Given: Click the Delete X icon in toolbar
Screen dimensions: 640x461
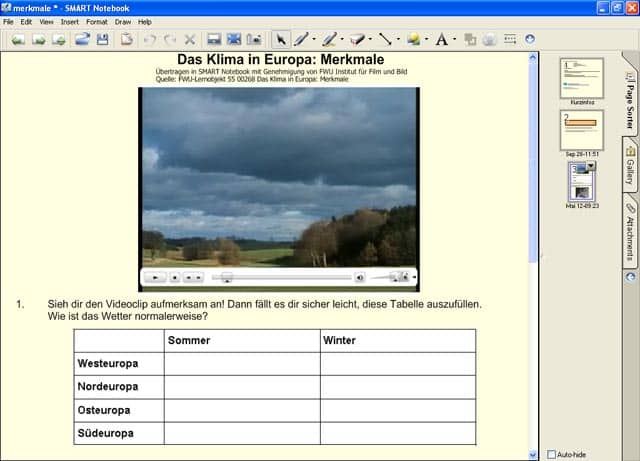Looking at the screenshot, I should pos(190,40).
